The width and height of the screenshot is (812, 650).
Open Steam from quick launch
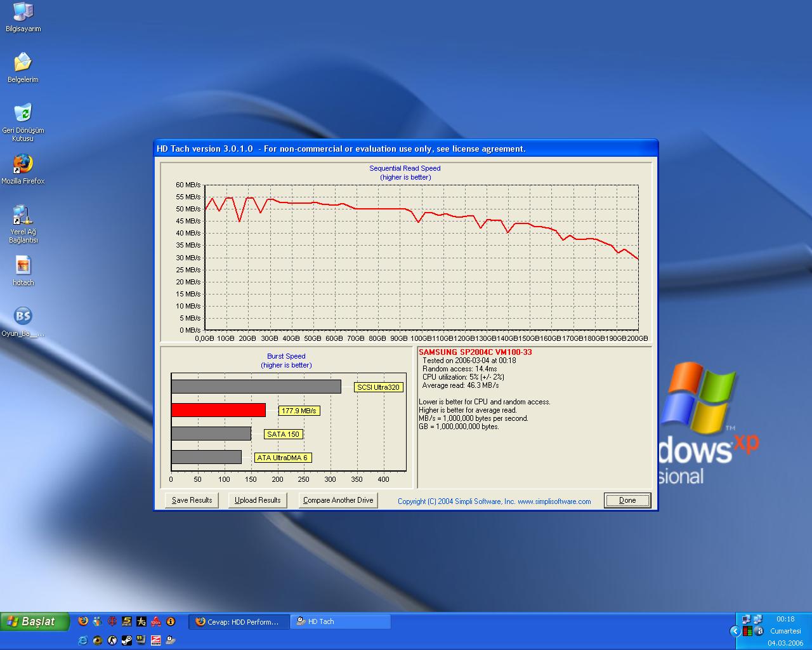coord(127,640)
